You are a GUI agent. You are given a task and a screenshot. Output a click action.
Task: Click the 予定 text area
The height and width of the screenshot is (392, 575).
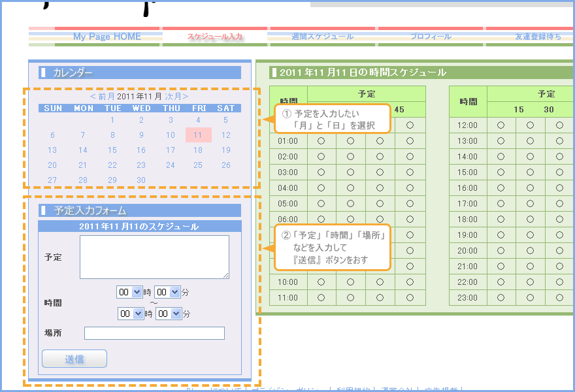pyautogui.click(x=154, y=257)
